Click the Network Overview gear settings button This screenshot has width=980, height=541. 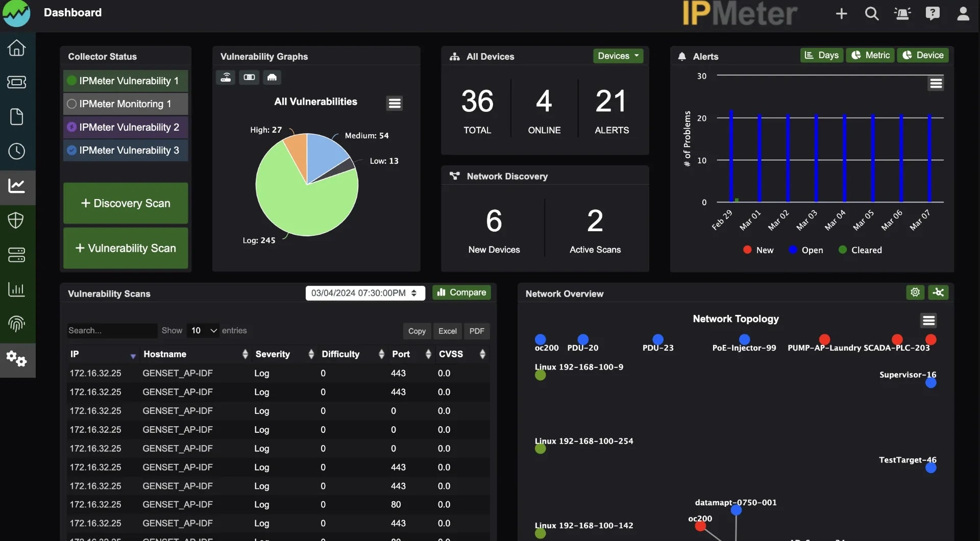coord(915,292)
